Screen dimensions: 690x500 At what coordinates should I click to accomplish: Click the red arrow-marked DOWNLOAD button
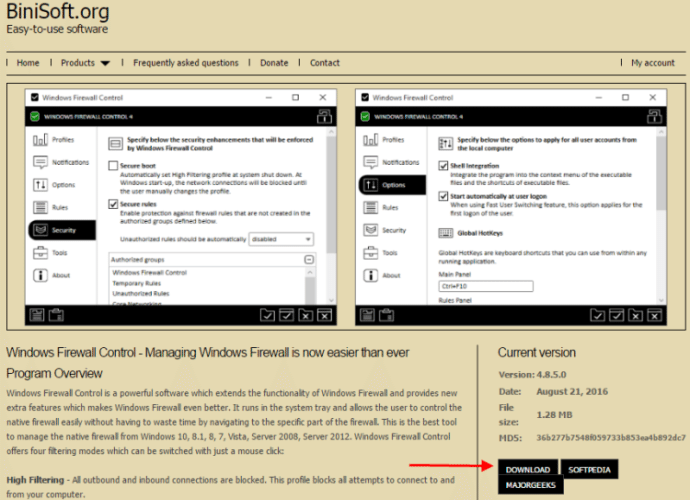click(x=528, y=469)
